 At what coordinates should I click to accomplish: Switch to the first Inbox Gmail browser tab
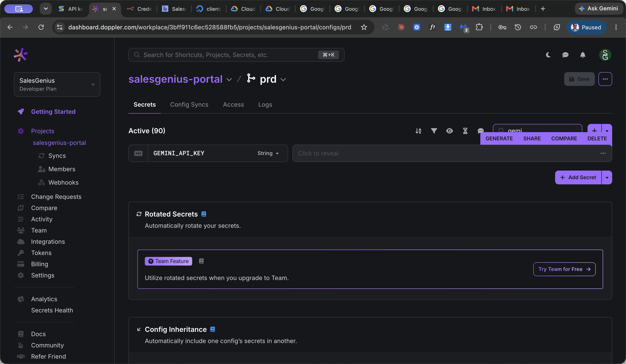(x=484, y=9)
